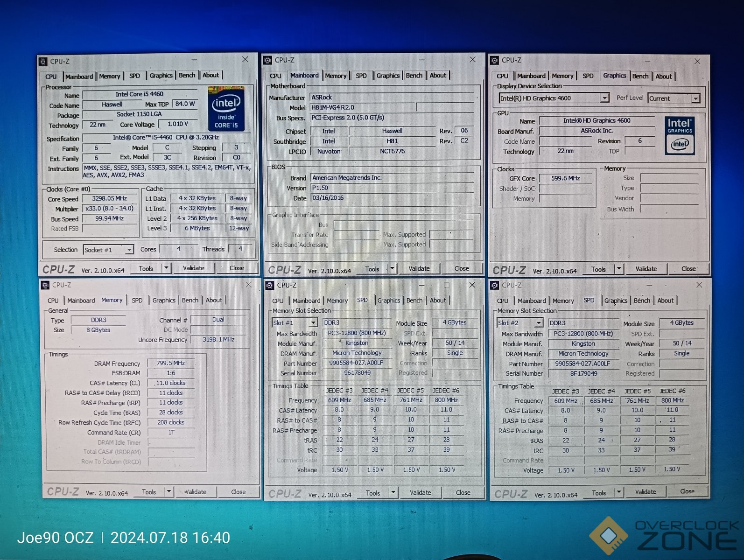Open the Tools arrow in the CPU window
This screenshot has width=744, height=560.
[x=167, y=268]
